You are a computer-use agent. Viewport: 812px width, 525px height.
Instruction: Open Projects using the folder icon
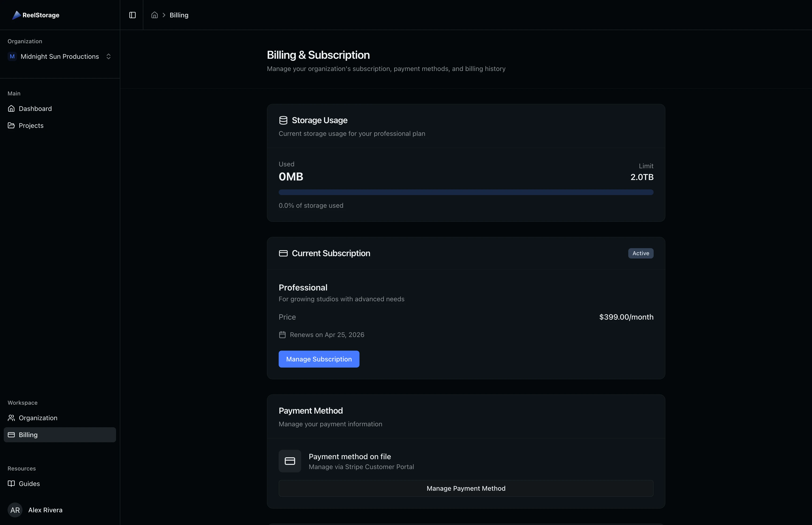tap(11, 125)
